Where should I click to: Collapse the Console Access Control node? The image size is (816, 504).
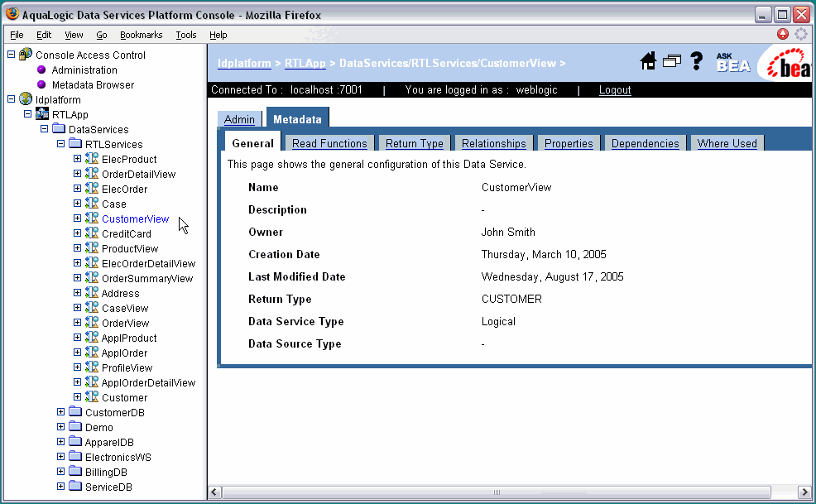11,54
